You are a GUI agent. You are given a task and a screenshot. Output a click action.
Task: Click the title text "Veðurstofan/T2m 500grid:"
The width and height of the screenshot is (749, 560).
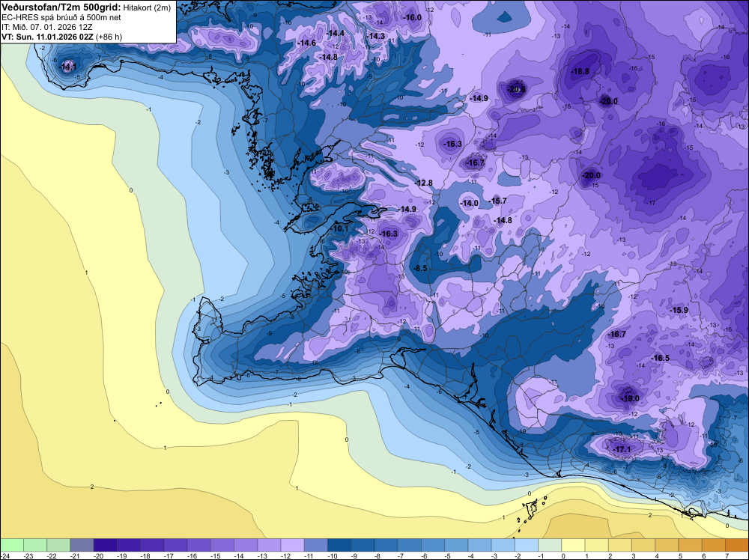coord(61,7)
